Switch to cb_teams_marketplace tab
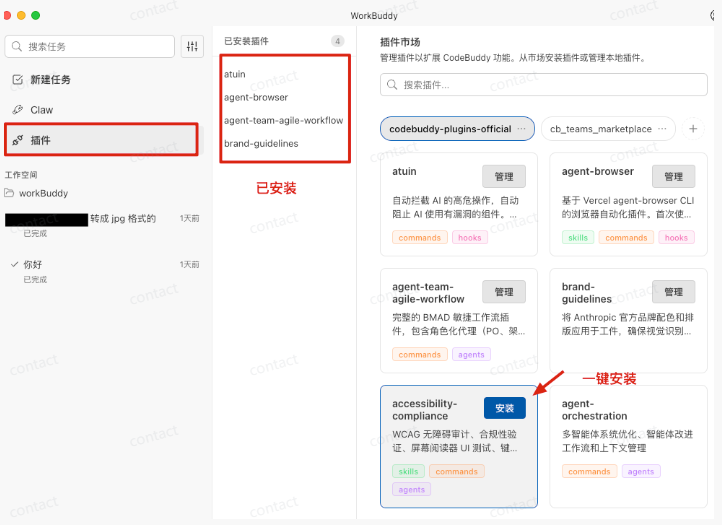The height and width of the screenshot is (525, 722). [608, 128]
